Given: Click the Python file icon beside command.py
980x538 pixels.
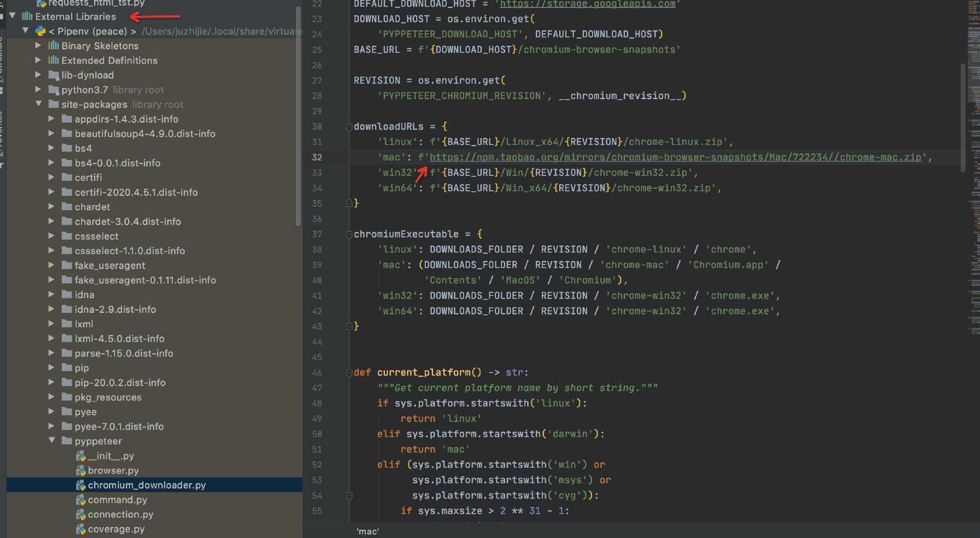Looking at the screenshot, I should pos(81,500).
